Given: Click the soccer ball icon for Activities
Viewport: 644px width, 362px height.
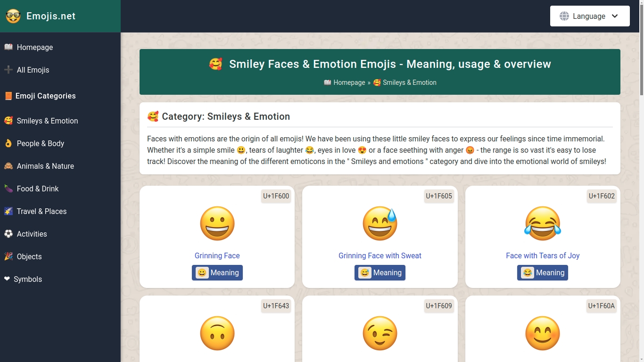Looking at the screenshot, I should (8, 234).
